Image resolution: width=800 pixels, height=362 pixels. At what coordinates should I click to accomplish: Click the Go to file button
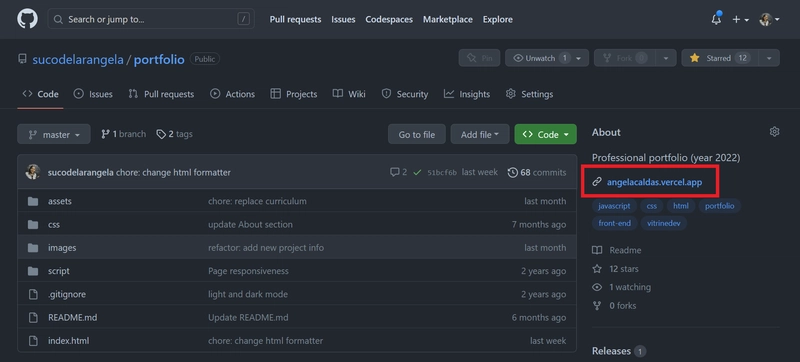pyautogui.click(x=417, y=134)
